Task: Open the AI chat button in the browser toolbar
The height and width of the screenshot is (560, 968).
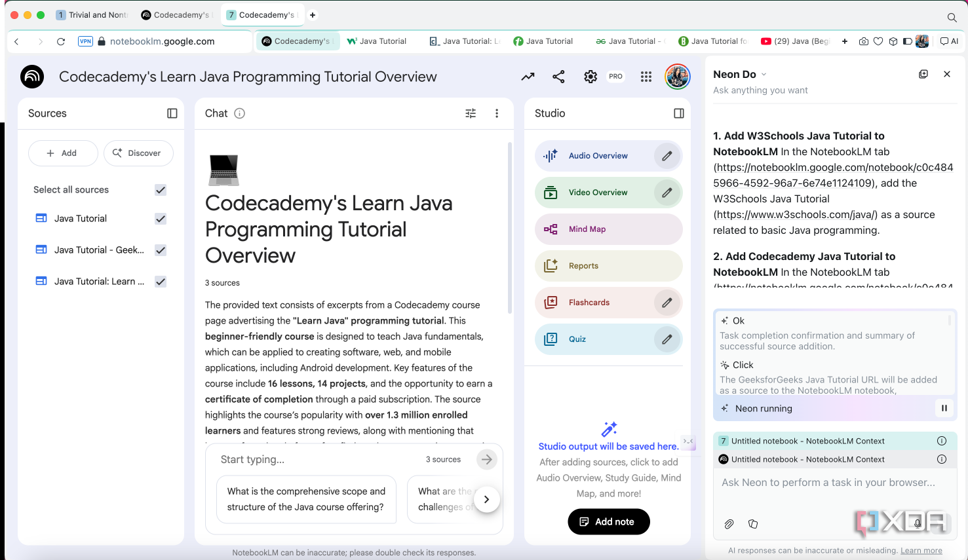Action: [x=949, y=41]
